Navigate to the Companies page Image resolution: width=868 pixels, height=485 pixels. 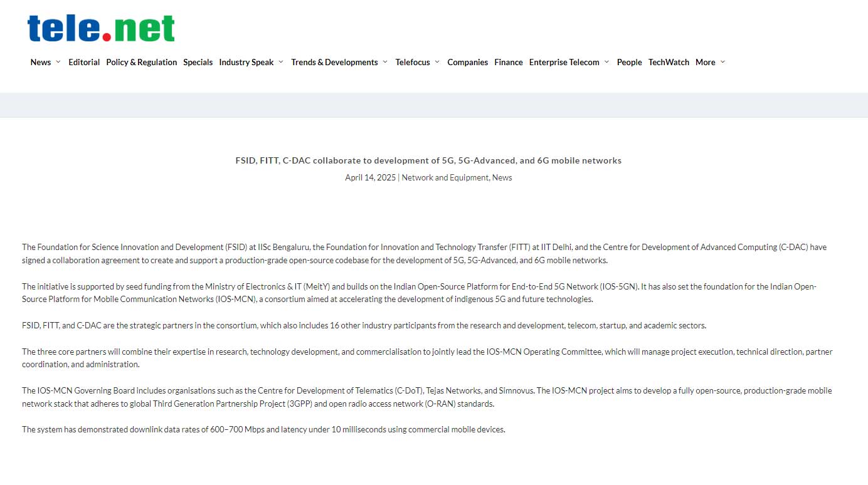tap(467, 62)
